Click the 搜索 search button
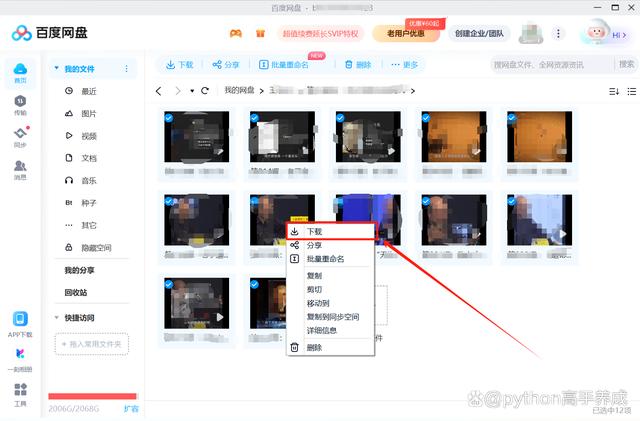 pos(626,64)
